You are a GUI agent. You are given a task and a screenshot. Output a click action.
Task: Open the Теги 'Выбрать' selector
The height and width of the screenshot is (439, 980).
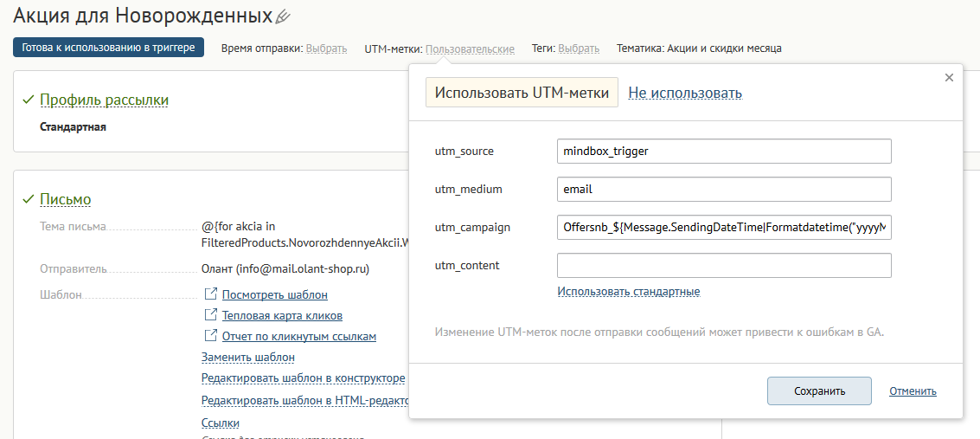(579, 48)
